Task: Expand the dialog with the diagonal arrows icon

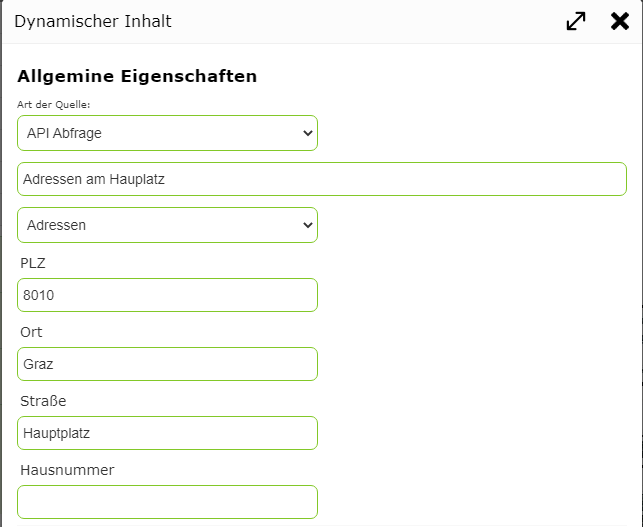Action: (x=576, y=21)
